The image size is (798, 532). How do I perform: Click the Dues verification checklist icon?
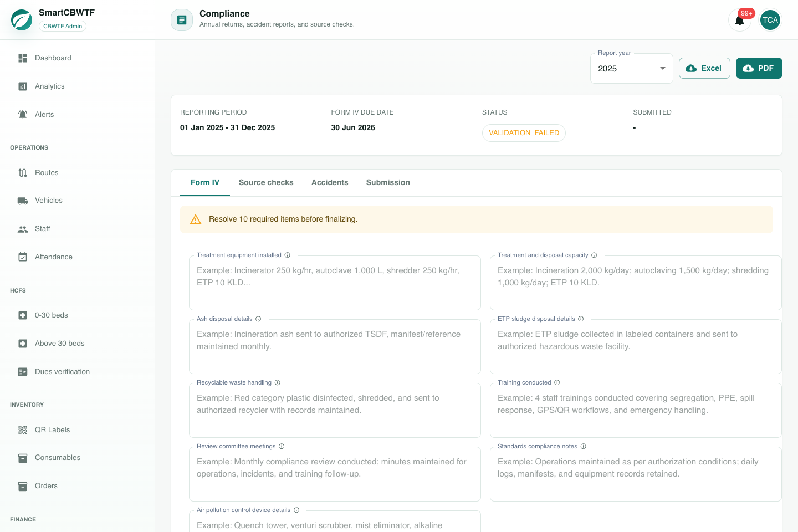(x=23, y=372)
